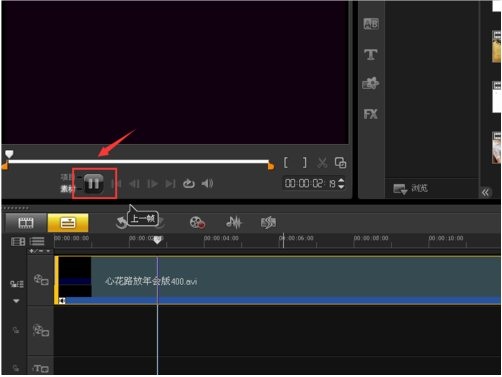Enlarge the preview window
The height and width of the screenshot is (377, 502).
340,163
